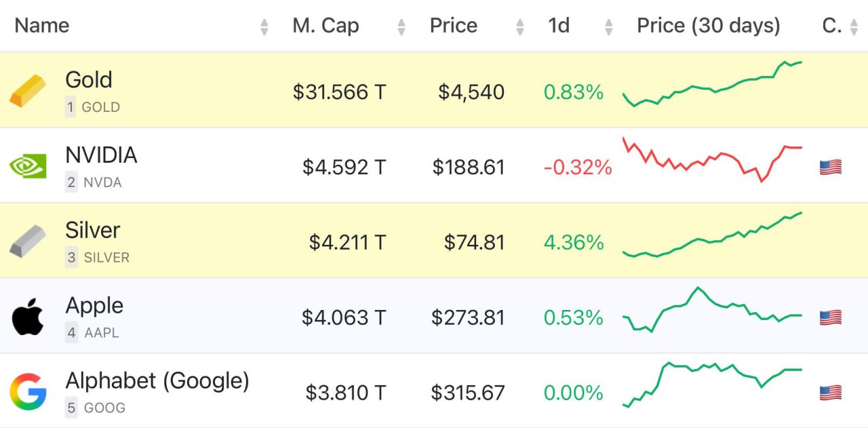Click the US flag in NVIDIA row
The width and height of the screenshot is (868, 428).
830,167
